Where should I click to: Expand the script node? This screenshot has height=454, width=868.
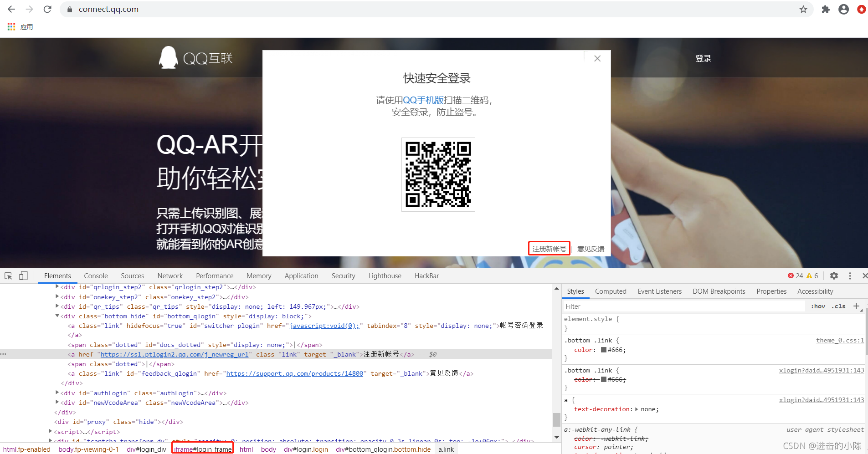pos(50,431)
